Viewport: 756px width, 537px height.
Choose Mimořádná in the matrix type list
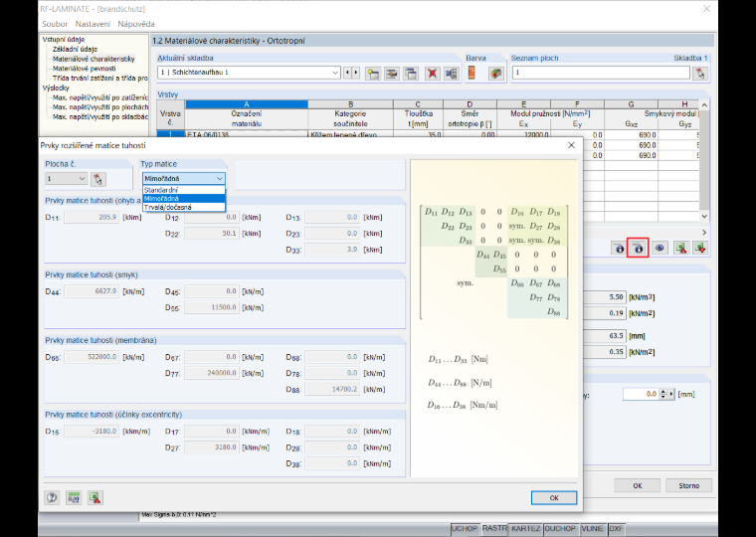(184, 199)
